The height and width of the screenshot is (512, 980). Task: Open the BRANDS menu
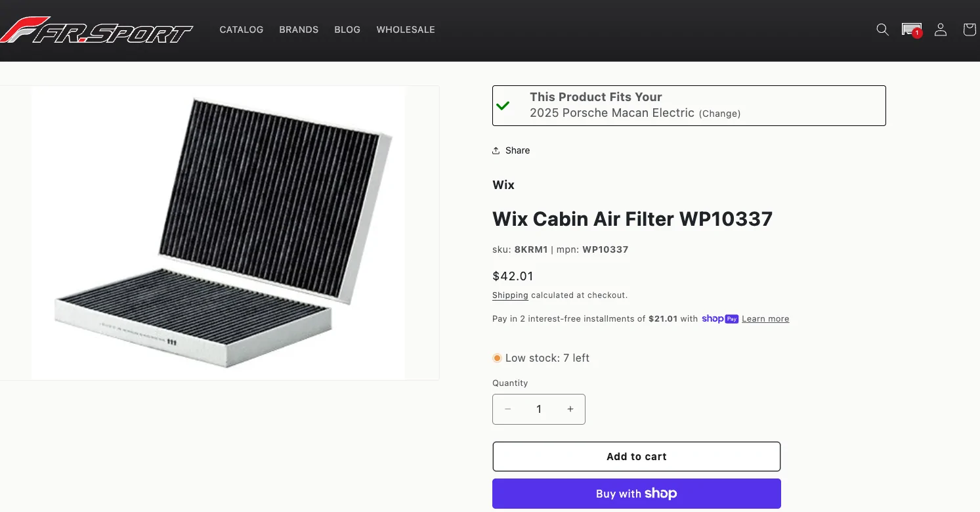point(299,30)
